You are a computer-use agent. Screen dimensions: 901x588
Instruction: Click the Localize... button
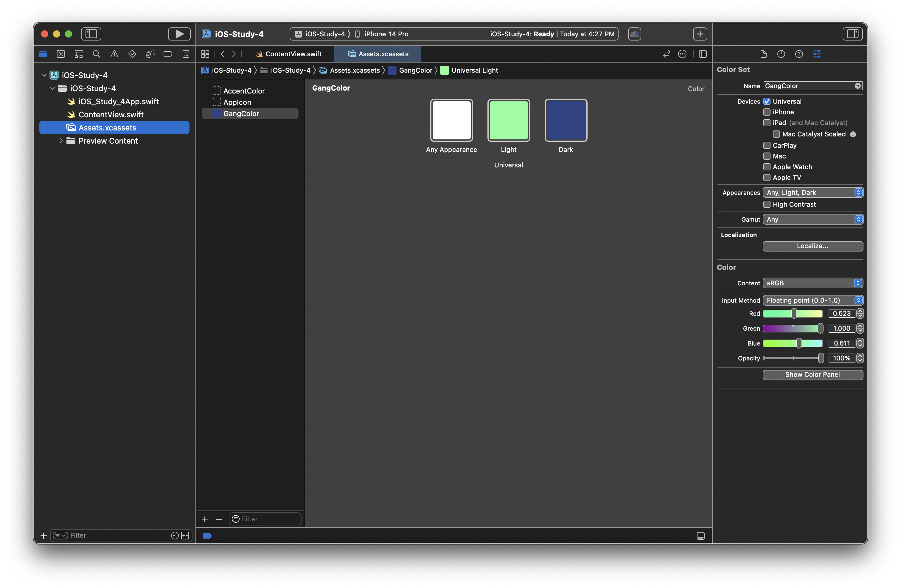813,246
